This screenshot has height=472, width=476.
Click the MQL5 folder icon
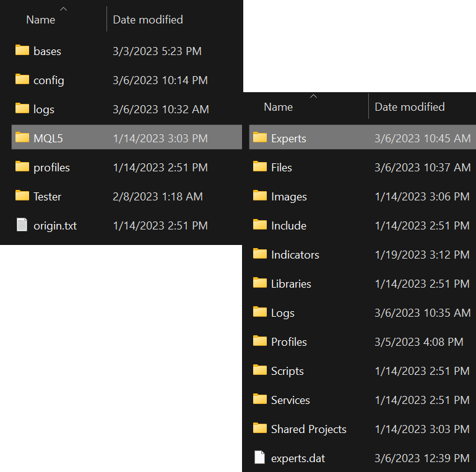[x=22, y=137]
